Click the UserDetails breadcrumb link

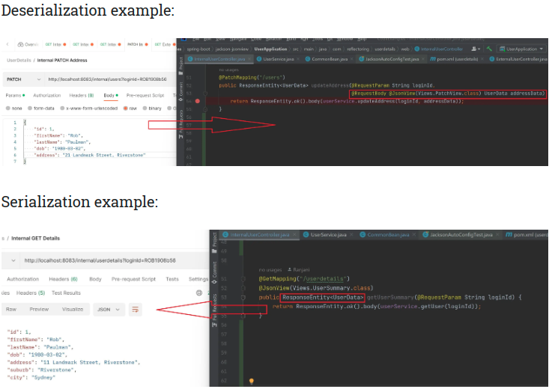coord(19,61)
